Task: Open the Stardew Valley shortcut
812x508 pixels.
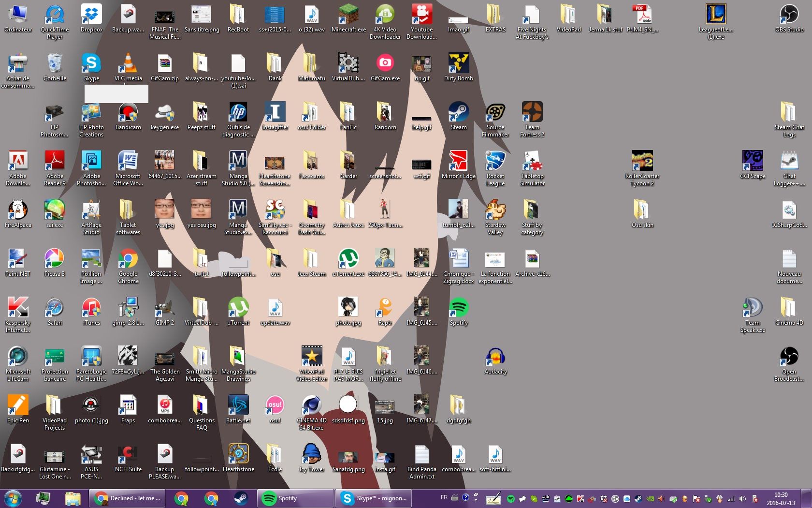Action: 495,211
